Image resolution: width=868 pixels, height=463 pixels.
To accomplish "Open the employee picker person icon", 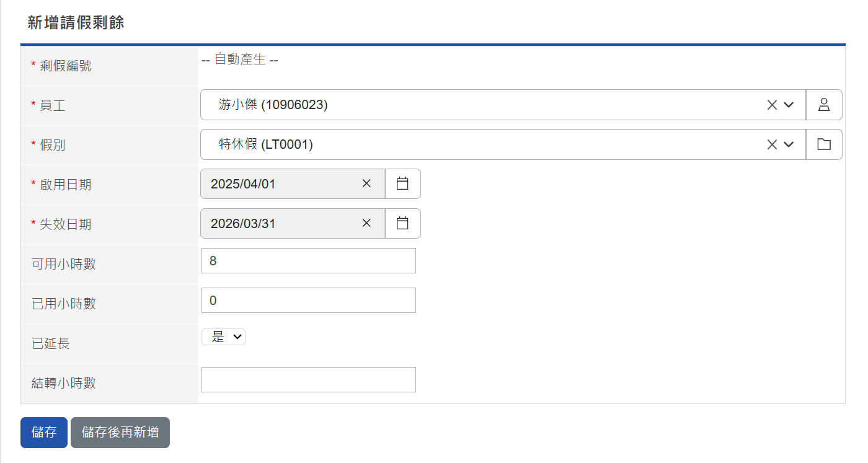I will [823, 105].
